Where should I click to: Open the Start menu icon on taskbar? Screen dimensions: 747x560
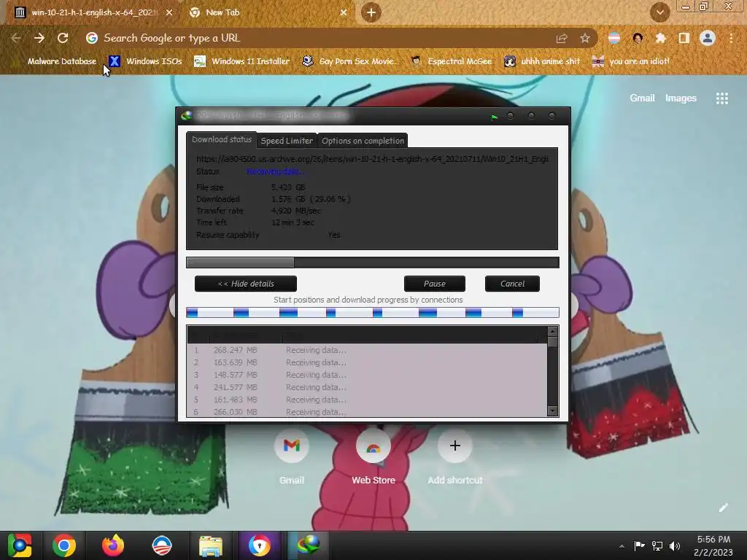[20, 545]
